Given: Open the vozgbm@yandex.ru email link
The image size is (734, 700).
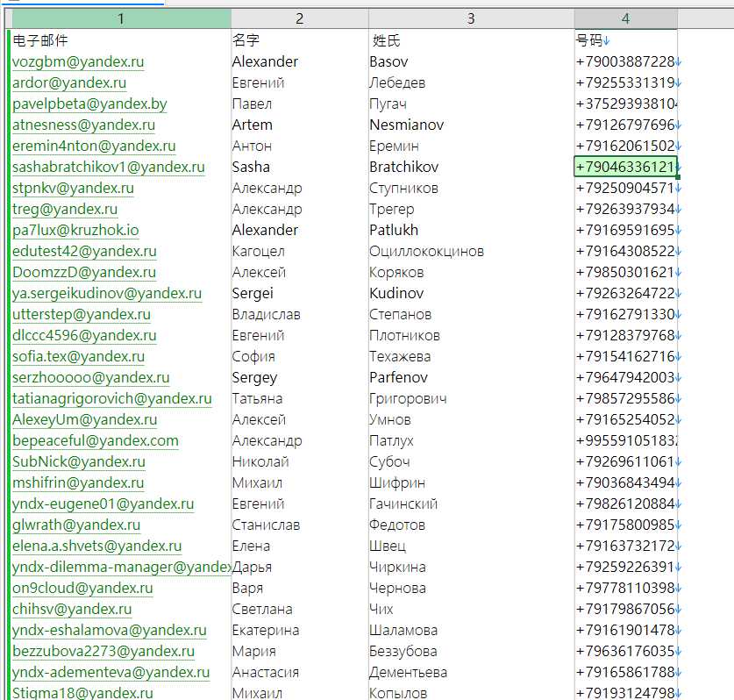Looking at the screenshot, I should coord(78,61).
